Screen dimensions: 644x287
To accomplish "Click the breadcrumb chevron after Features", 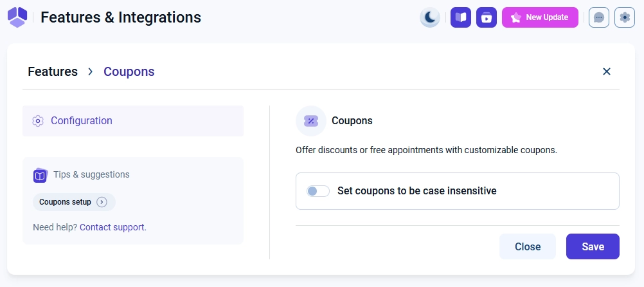I will [x=91, y=71].
